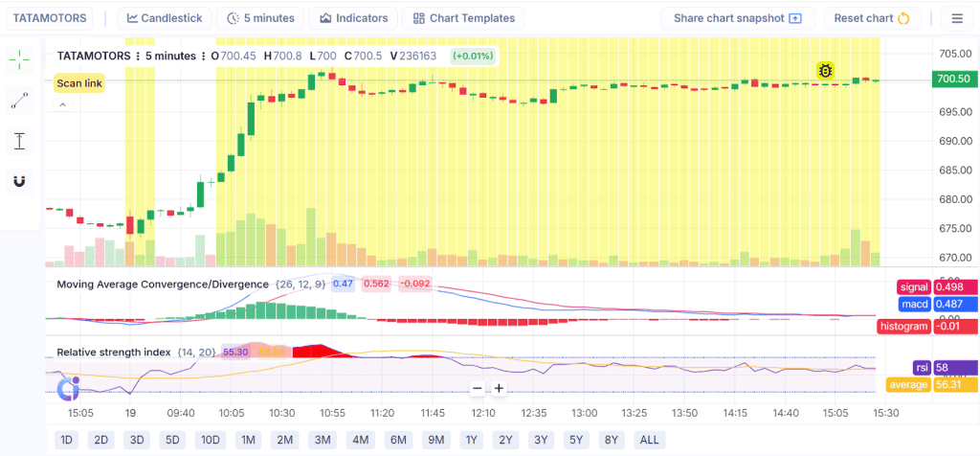Select the 2M range
Image resolution: width=980 pixels, height=456 pixels.
(284, 440)
